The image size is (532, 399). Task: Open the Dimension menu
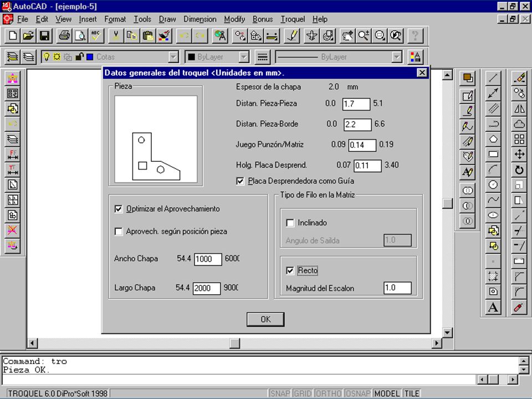pyautogui.click(x=200, y=19)
